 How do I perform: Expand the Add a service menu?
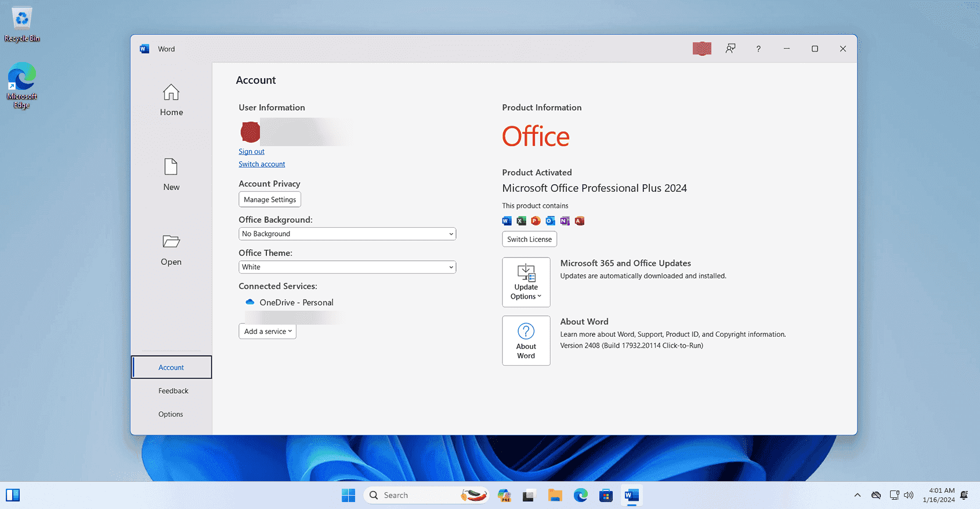267,332
